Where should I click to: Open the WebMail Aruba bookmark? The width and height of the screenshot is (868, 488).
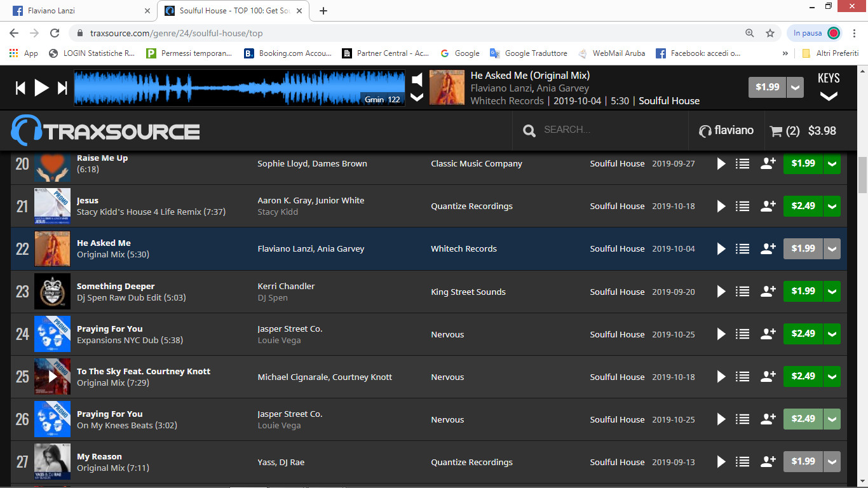click(611, 53)
